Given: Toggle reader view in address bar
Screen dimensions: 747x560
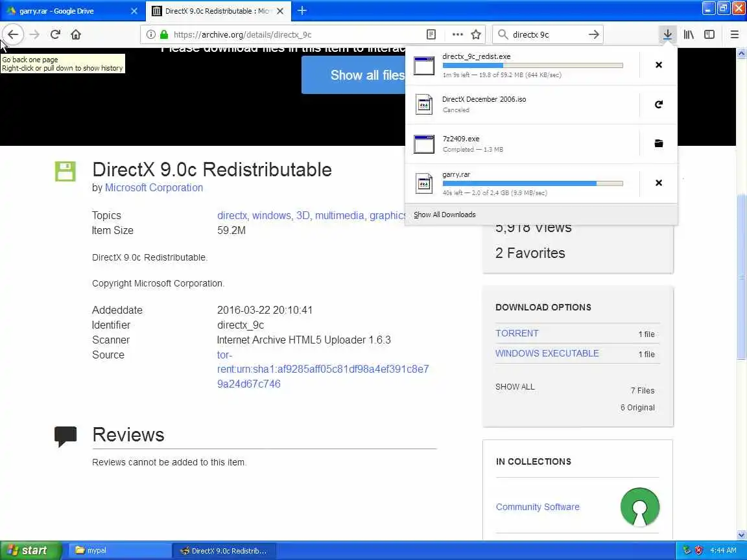Looking at the screenshot, I should [x=431, y=34].
